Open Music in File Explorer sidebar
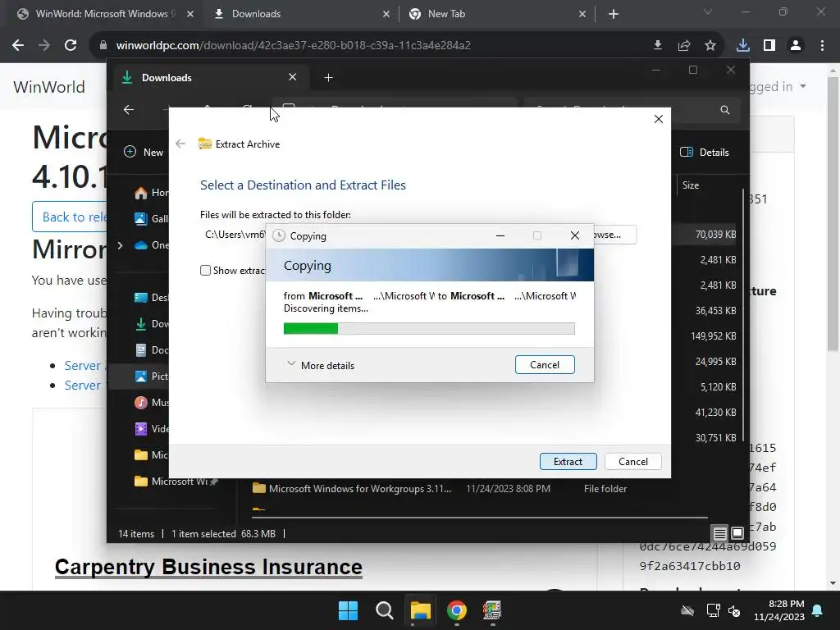The image size is (840, 630). tap(151, 402)
